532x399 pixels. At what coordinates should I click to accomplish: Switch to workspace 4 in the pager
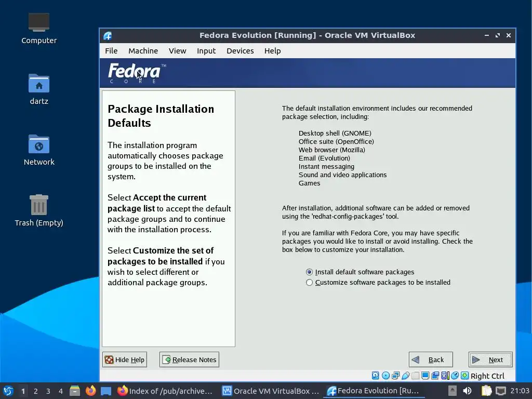tap(61, 391)
